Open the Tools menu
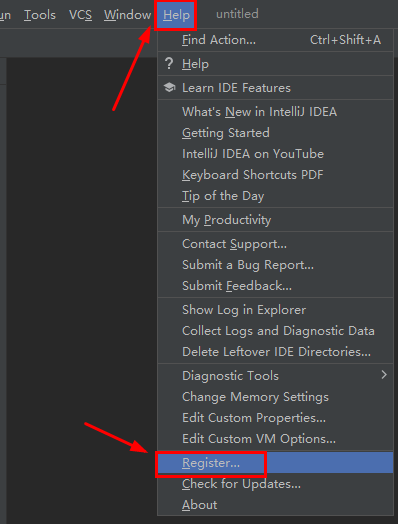Screen dimensions: 398x524 point(40,15)
